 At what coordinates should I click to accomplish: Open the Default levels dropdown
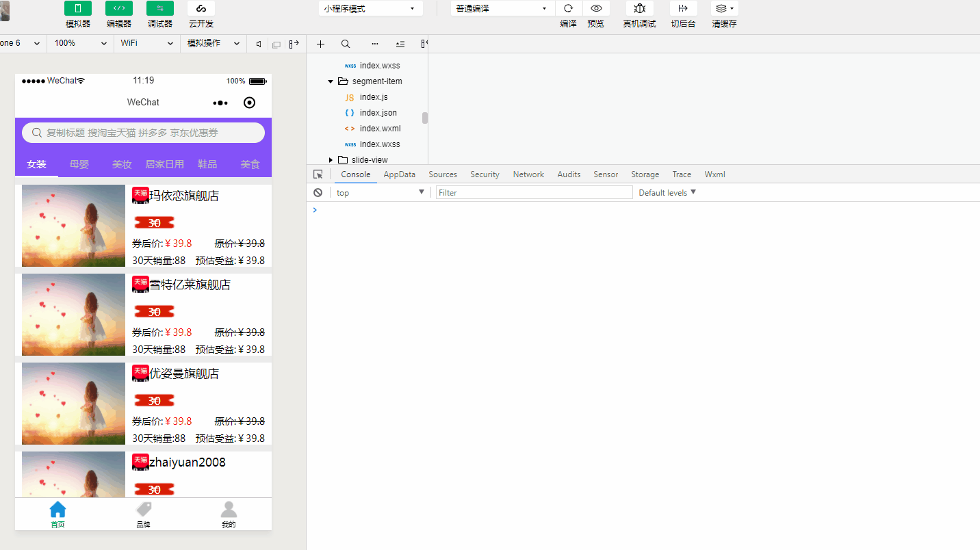pos(665,192)
